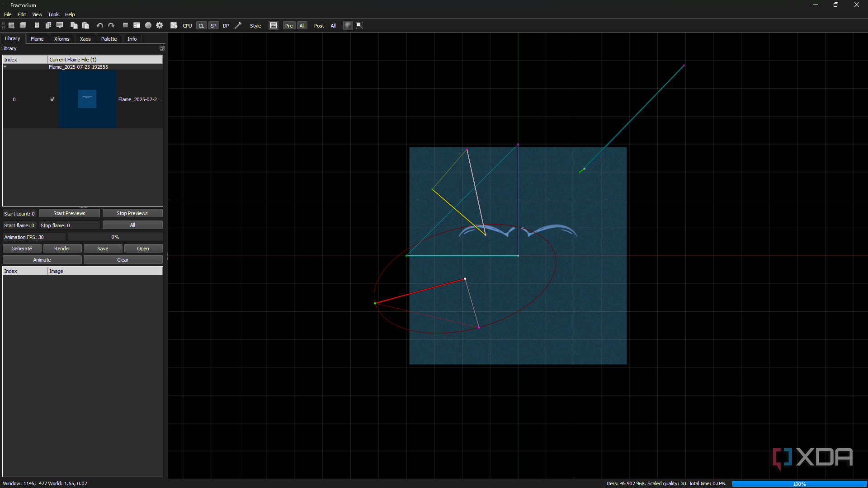Click the stacked-copy save all icon
Viewport: 868px width, 488px height.
coord(48,25)
